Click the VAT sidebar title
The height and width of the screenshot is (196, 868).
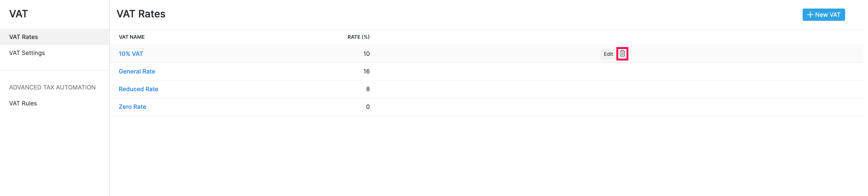[x=19, y=14]
